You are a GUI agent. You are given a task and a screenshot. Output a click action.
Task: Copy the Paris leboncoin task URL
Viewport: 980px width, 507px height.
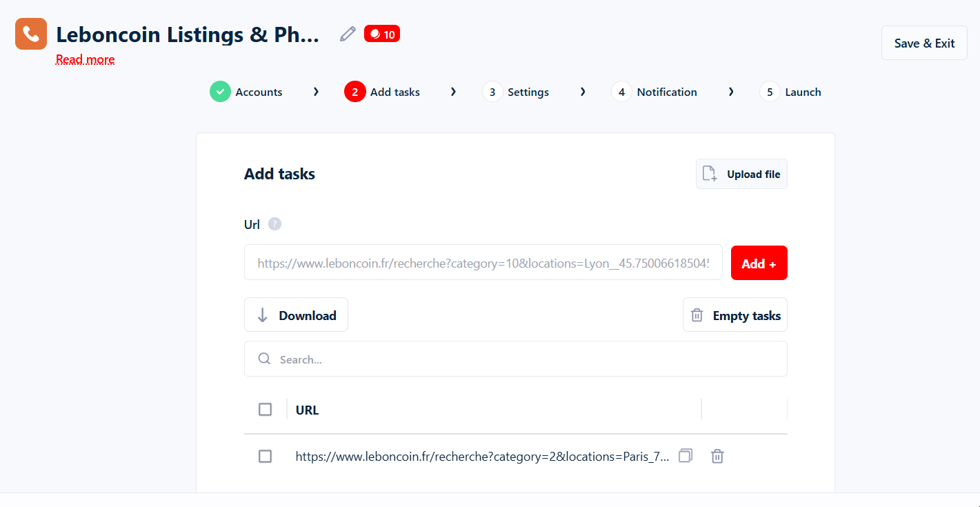(685, 456)
